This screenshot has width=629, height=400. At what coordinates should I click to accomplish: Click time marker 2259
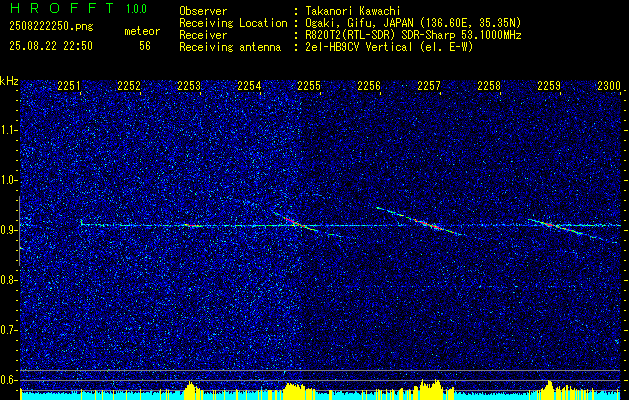click(549, 86)
